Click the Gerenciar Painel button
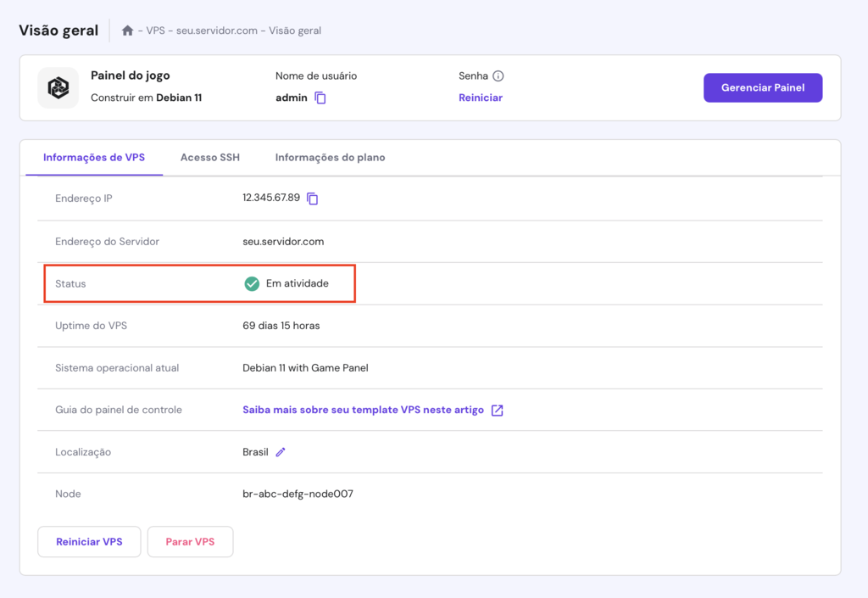The height and width of the screenshot is (598, 868). tap(762, 87)
